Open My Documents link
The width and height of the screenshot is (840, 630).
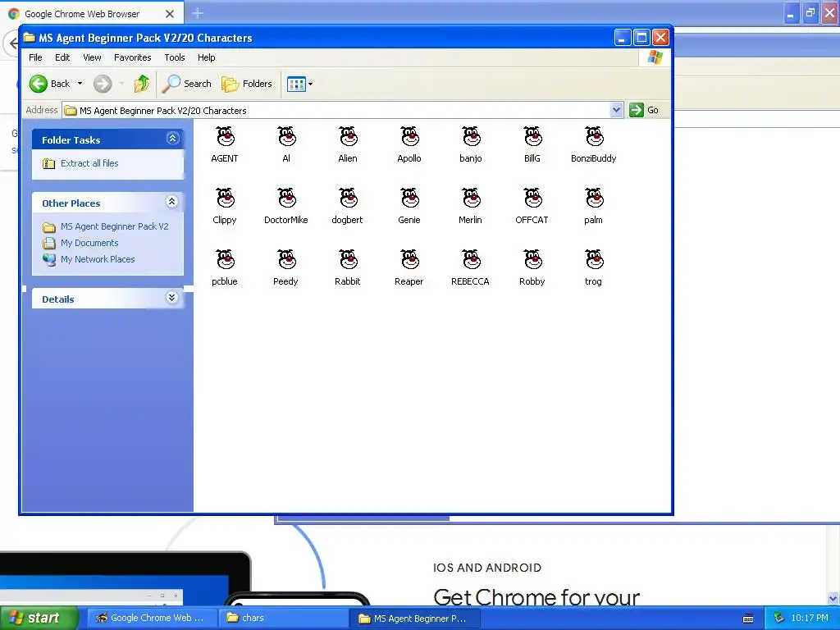click(89, 243)
